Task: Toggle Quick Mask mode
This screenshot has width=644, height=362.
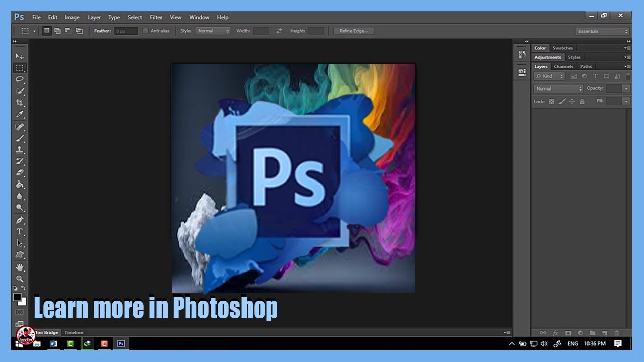Action: click(19, 313)
